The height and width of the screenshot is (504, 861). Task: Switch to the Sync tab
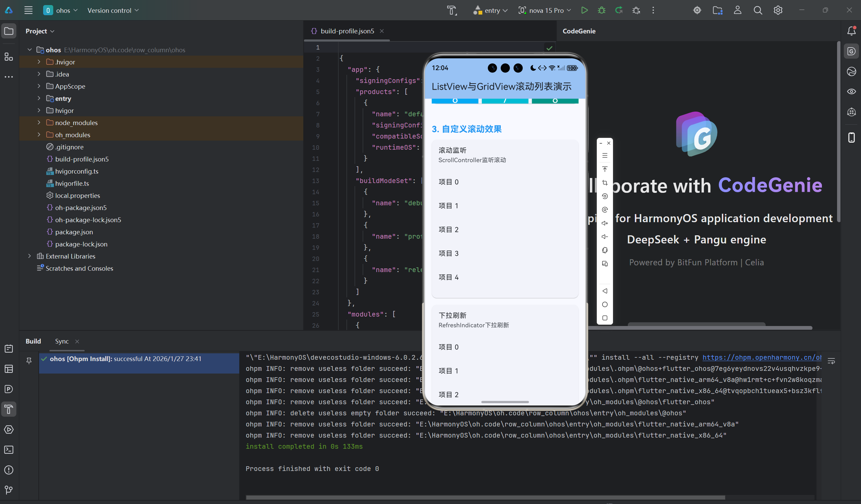click(62, 342)
